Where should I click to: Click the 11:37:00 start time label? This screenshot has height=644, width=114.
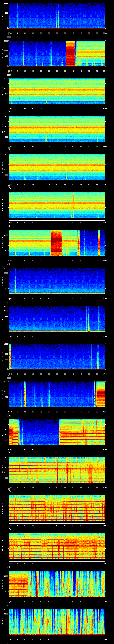[9, 33]
